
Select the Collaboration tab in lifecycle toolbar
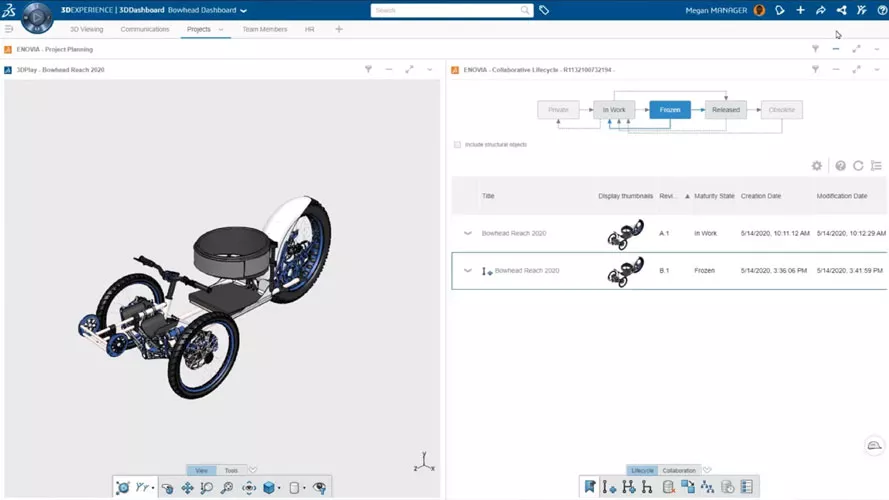(679, 471)
